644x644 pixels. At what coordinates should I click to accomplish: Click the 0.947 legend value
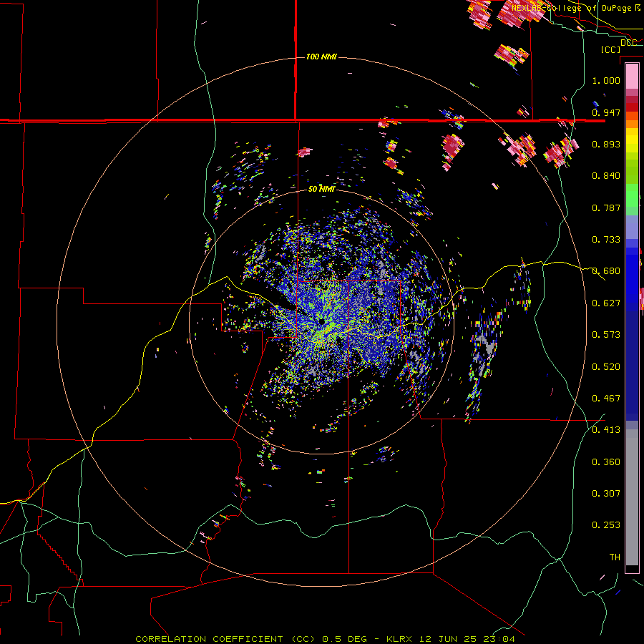coord(606,112)
